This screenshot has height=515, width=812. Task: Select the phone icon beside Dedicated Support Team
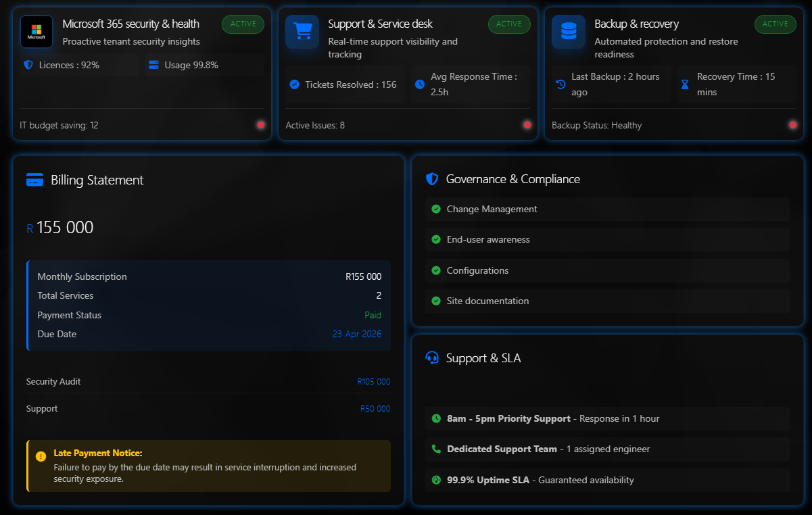pyautogui.click(x=435, y=449)
